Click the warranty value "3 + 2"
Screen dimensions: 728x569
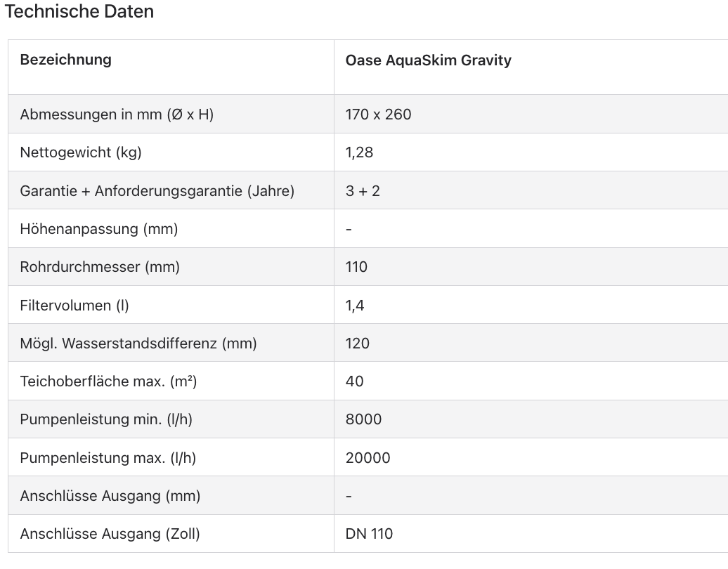click(x=363, y=190)
